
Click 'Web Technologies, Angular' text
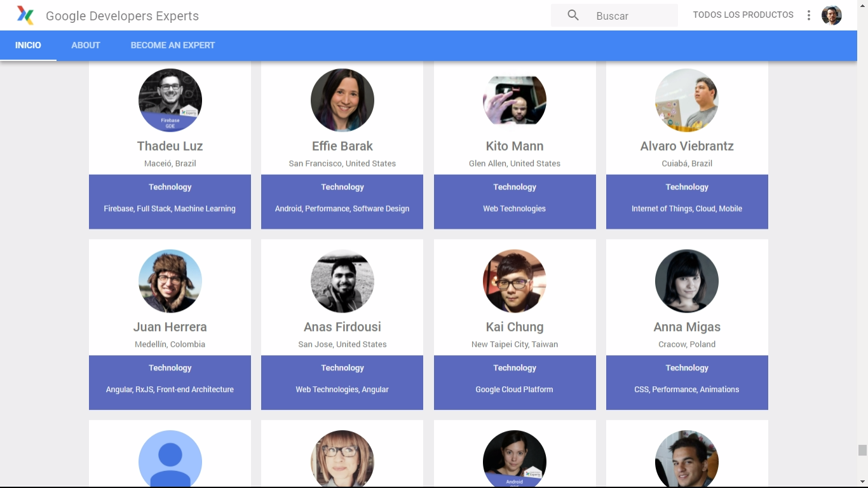(x=342, y=390)
